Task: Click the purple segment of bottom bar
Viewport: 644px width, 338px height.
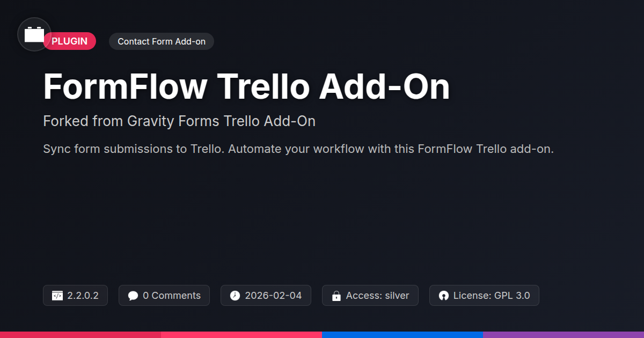Action: pos(563,334)
